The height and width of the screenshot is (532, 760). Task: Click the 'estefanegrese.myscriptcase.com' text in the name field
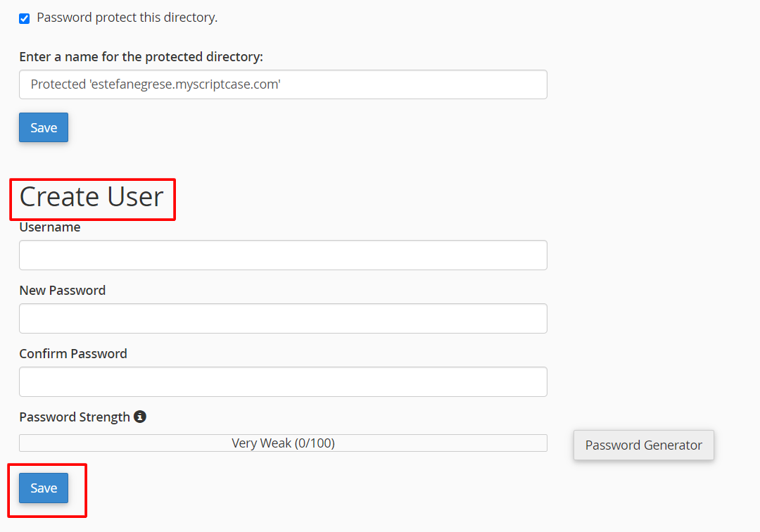[186, 84]
